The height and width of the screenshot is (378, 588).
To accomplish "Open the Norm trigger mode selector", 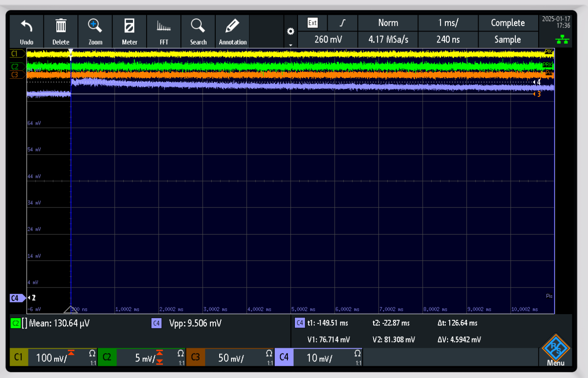I will click(388, 23).
